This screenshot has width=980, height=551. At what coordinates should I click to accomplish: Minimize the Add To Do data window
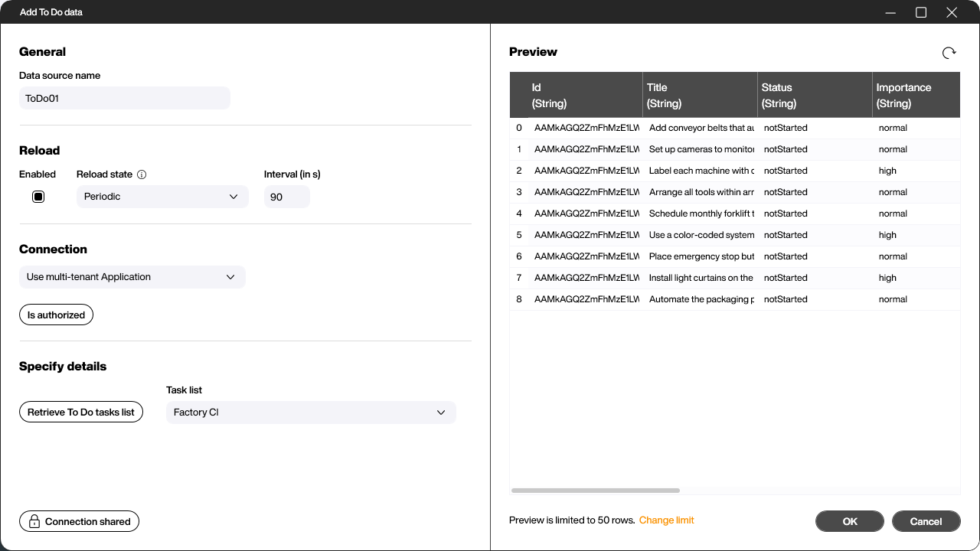point(890,12)
